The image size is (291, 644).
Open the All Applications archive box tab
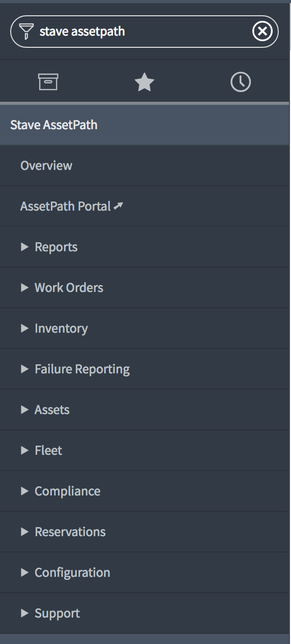(x=48, y=81)
